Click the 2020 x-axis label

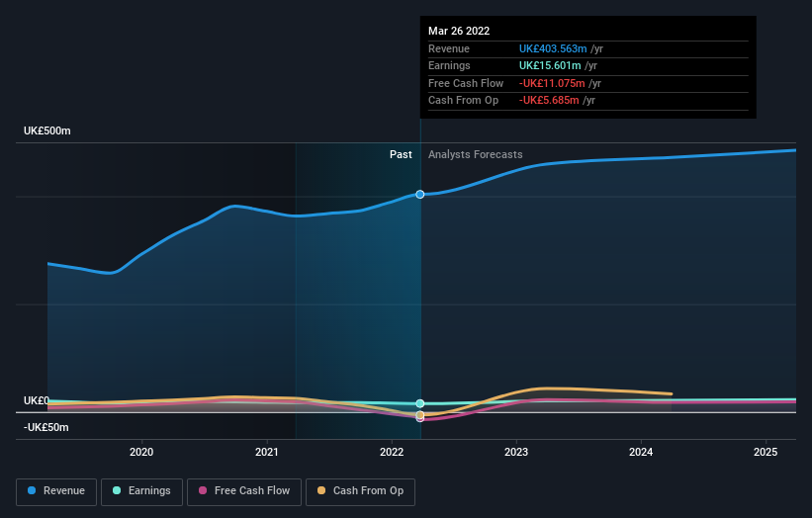pyautogui.click(x=141, y=453)
